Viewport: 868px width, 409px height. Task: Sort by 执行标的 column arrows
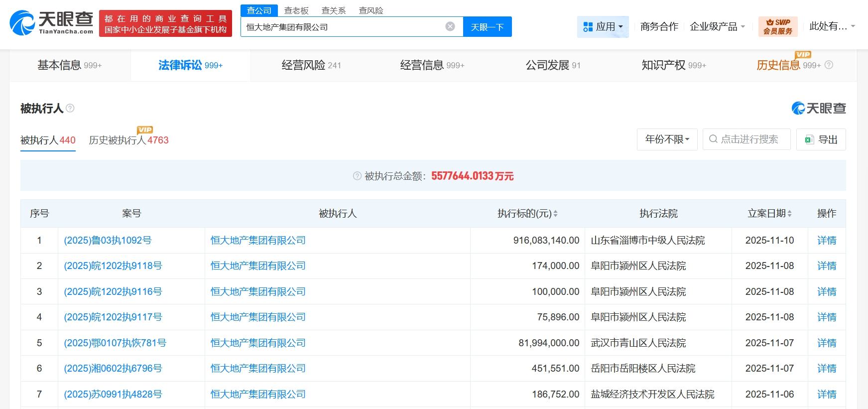[x=555, y=214]
